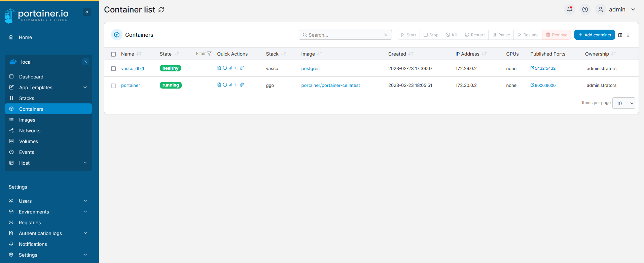Open the Volumes page
644x263 pixels.
29,141
